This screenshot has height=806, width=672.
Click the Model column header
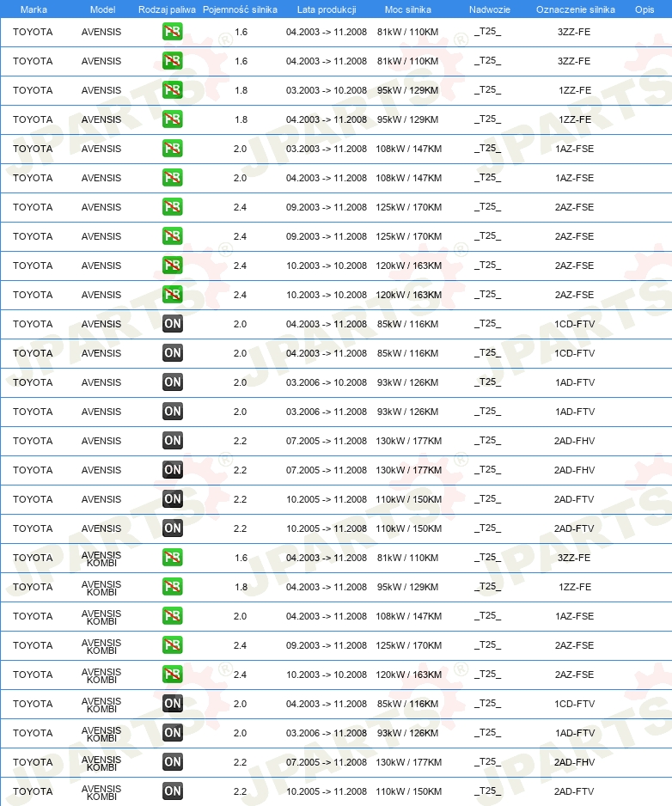coord(102,9)
